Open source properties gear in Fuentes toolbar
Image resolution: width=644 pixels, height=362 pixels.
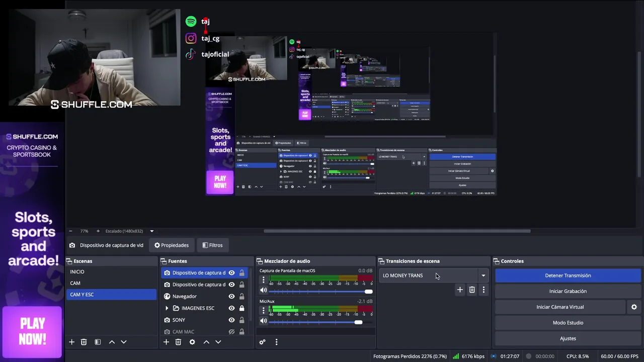click(x=192, y=342)
